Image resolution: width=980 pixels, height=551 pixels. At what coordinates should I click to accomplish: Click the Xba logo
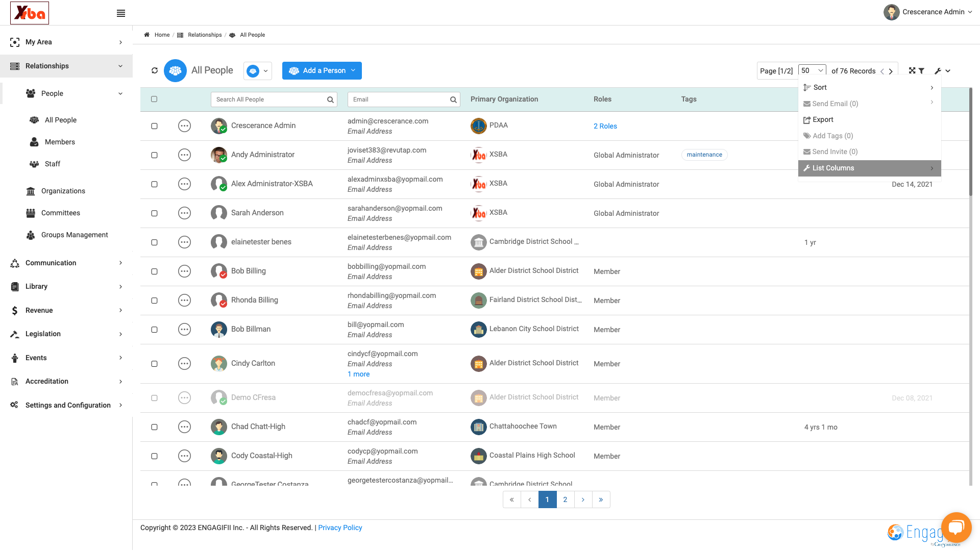point(30,13)
